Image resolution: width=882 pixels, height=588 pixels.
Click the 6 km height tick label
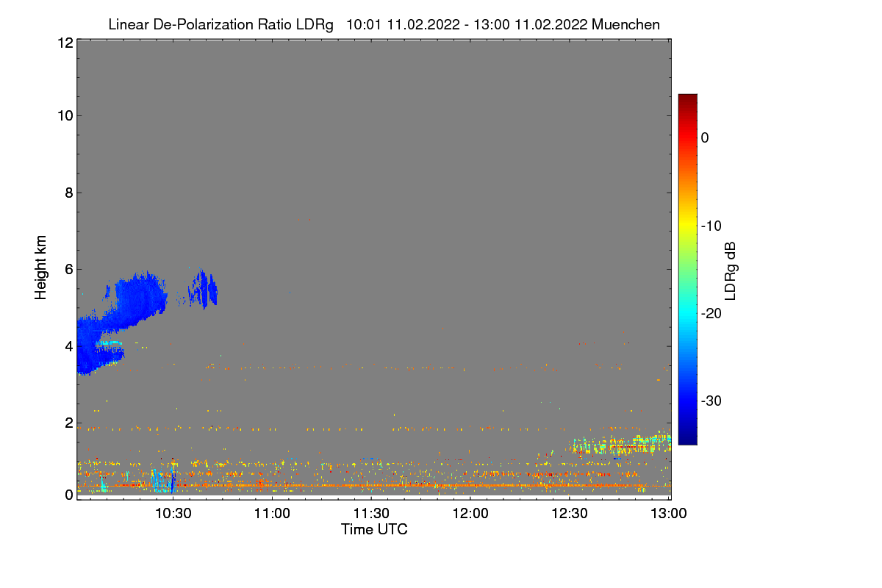(x=68, y=269)
